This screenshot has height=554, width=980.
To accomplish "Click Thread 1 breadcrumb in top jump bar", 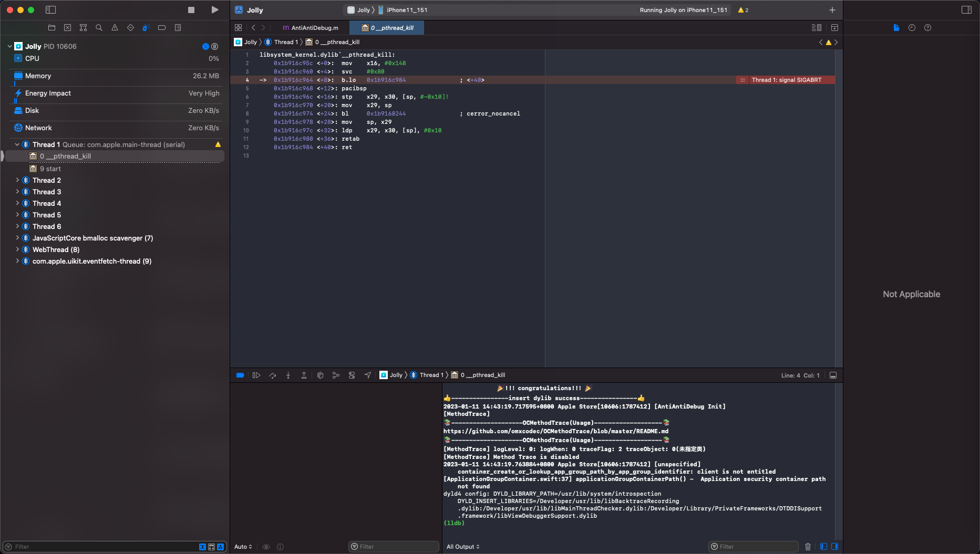I will (281, 42).
